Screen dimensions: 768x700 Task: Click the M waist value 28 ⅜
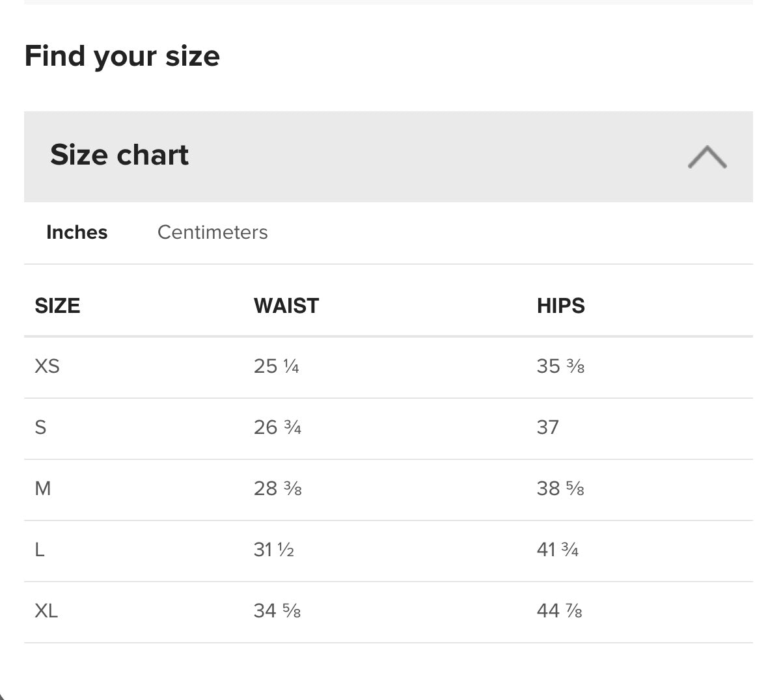(x=277, y=489)
